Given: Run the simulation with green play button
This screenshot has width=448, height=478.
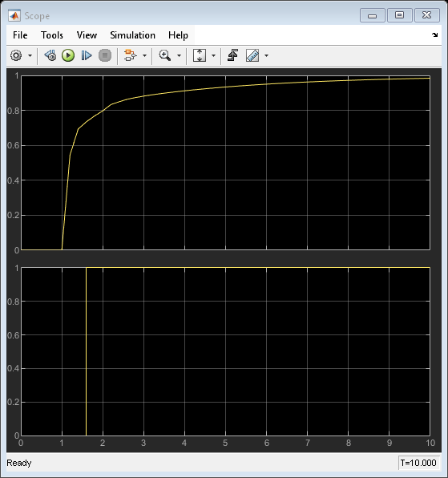Looking at the screenshot, I should (x=68, y=55).
